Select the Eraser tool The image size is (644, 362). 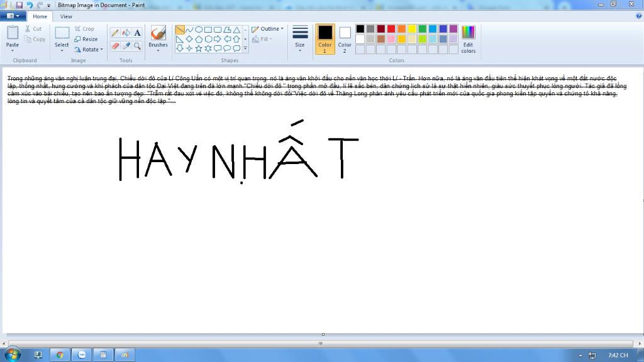pos(115,46)
